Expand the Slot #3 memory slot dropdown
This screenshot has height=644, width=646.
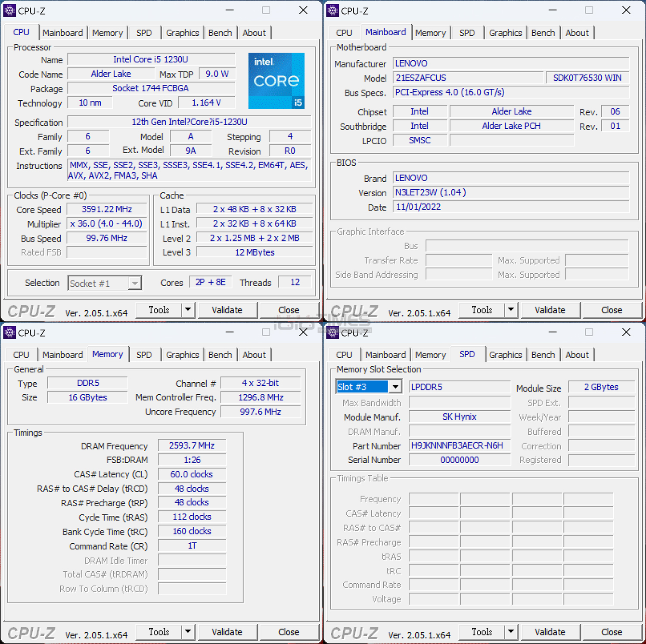coord(395,387)
